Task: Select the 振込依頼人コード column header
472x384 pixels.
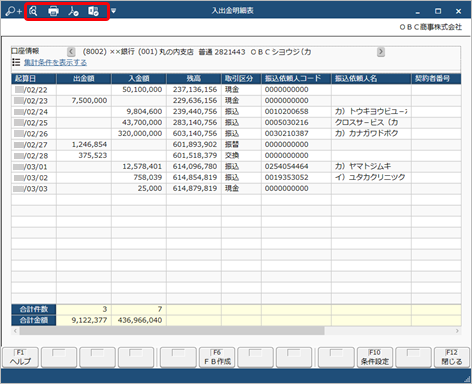Action: pos(296,79)
